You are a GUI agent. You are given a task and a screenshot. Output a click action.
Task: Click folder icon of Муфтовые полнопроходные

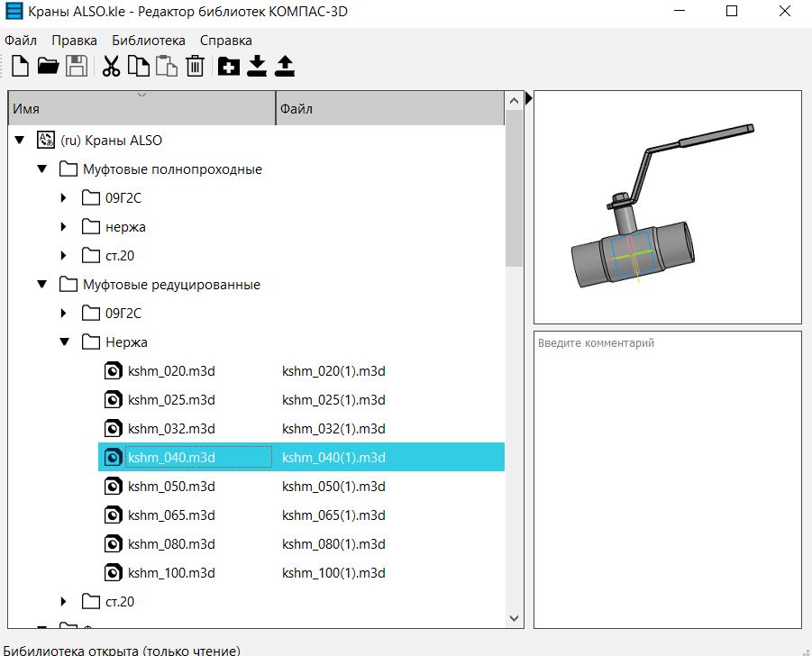[x=68, y=169]
